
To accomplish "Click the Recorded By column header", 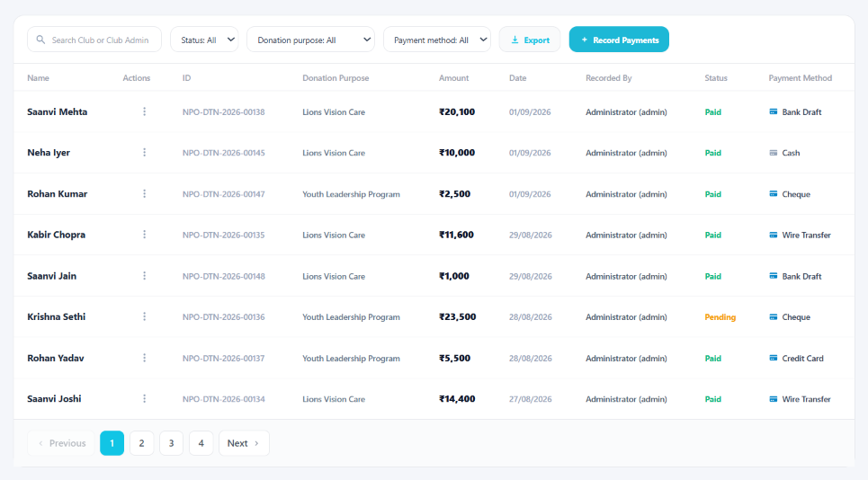I will pos(608,78).
